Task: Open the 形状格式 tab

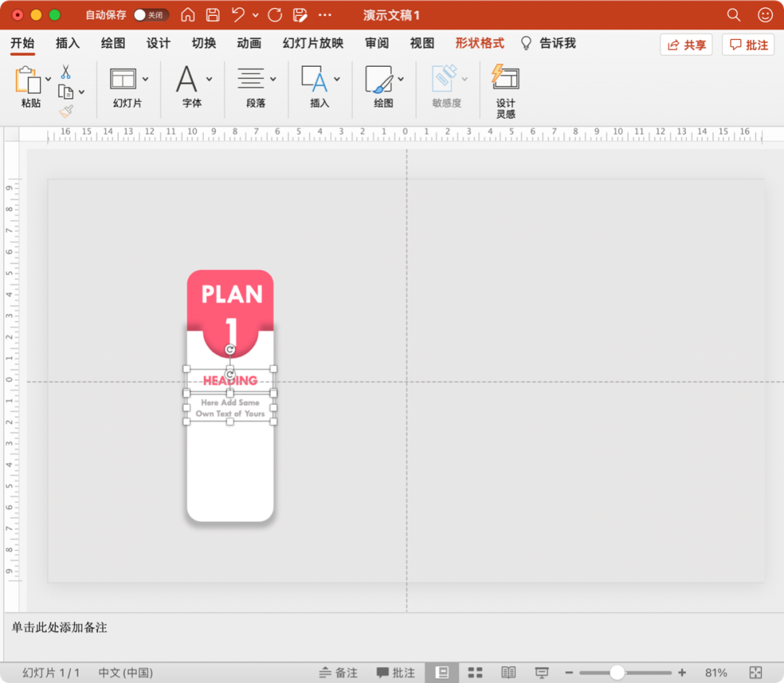Action: coord(480,44)
